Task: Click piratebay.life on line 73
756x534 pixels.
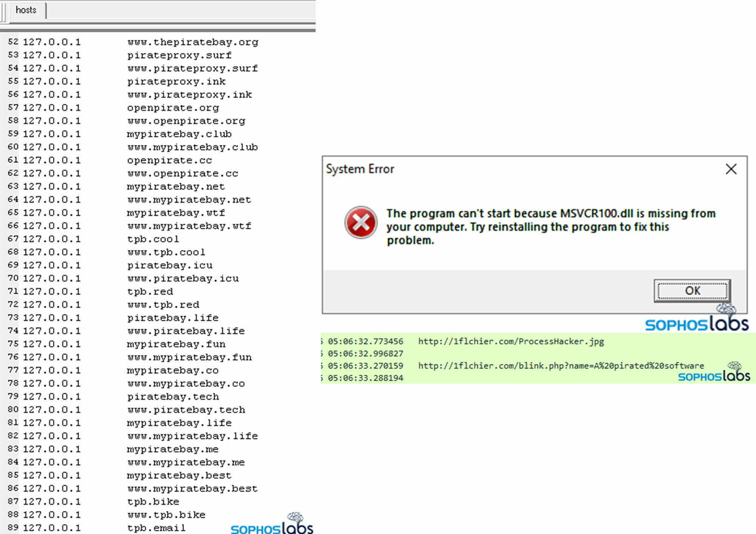Action: point(173,318)
